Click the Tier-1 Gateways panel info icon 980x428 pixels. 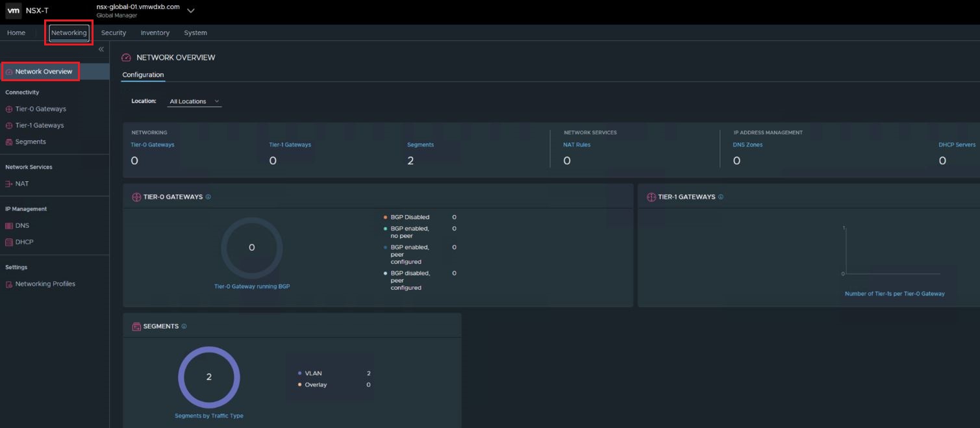[x=720, y=197]
